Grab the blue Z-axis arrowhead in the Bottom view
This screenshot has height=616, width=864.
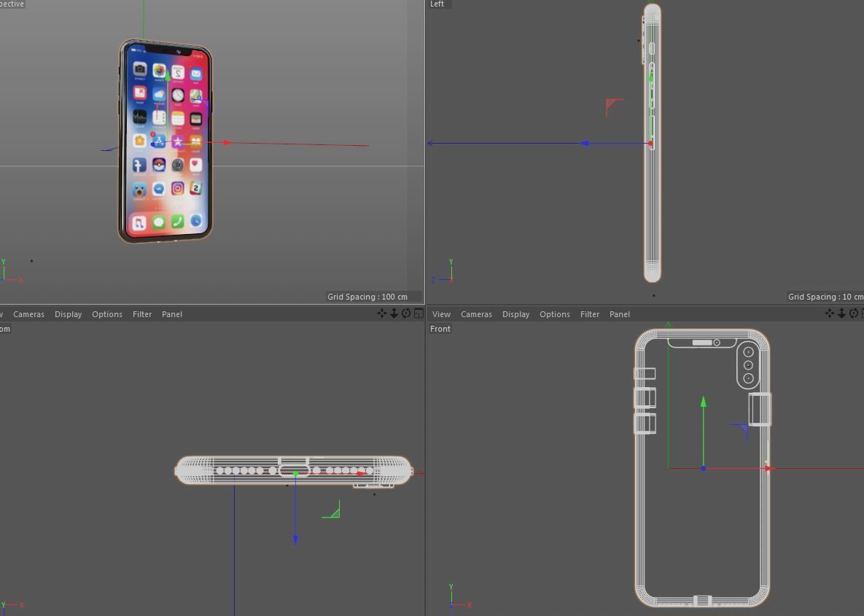click(295, 539)
